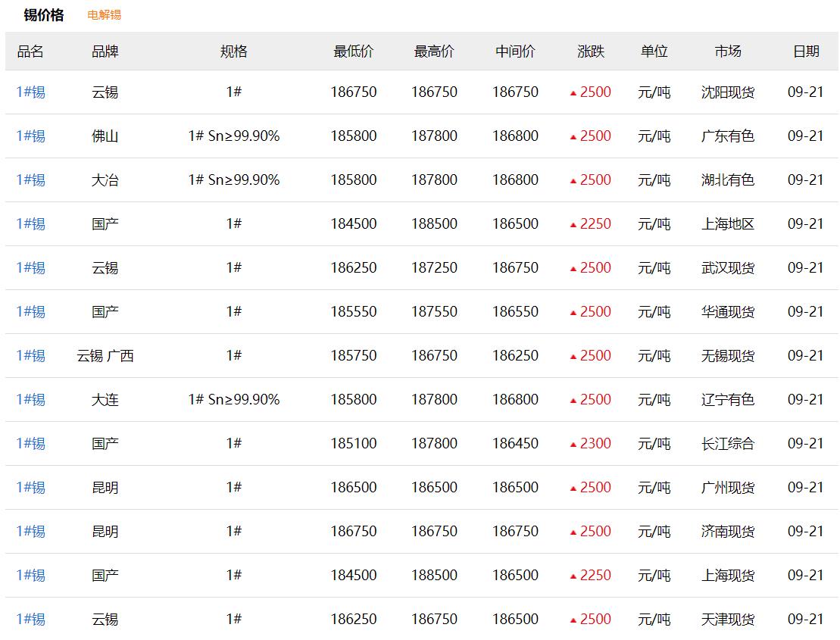The width and height of the screenshot is (840, 640).
Task: Click the red up arrow in 上海地区 row
Action: click(573, 225)
